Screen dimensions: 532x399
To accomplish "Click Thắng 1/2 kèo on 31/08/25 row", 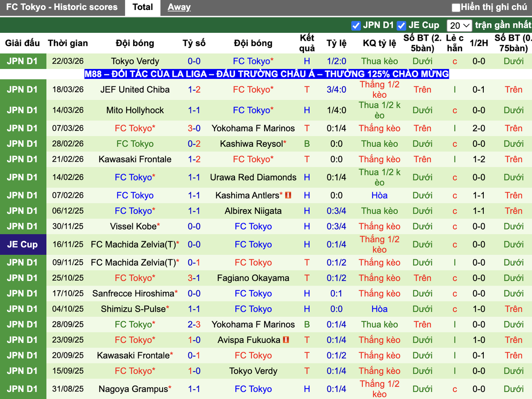I will point(379,389).
